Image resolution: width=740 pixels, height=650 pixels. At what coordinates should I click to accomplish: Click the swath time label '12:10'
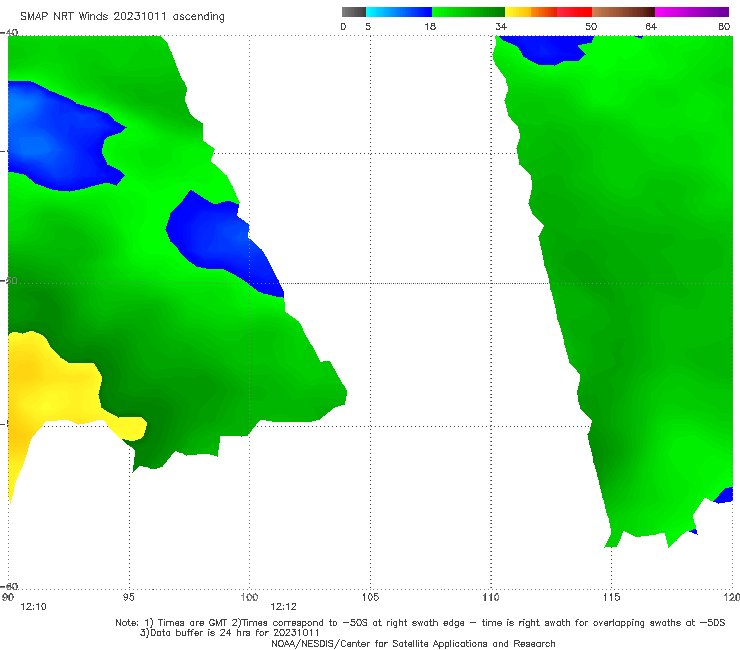33,607
